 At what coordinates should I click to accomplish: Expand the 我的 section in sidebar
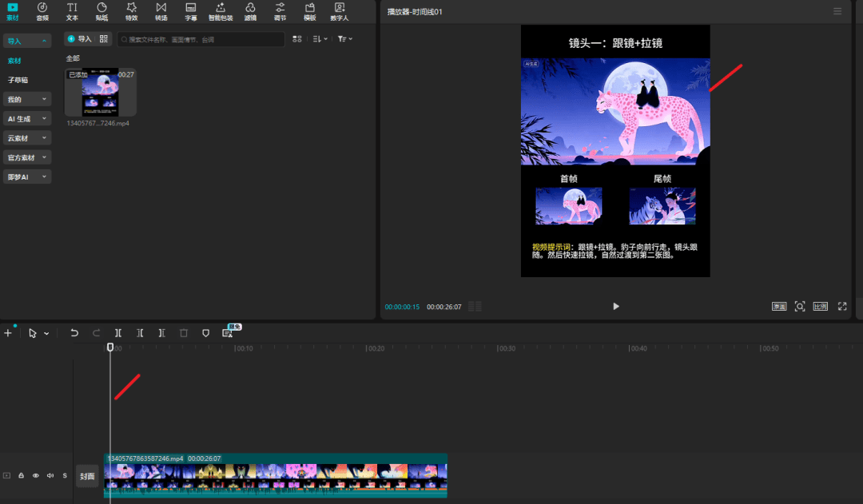coord(26,99)
